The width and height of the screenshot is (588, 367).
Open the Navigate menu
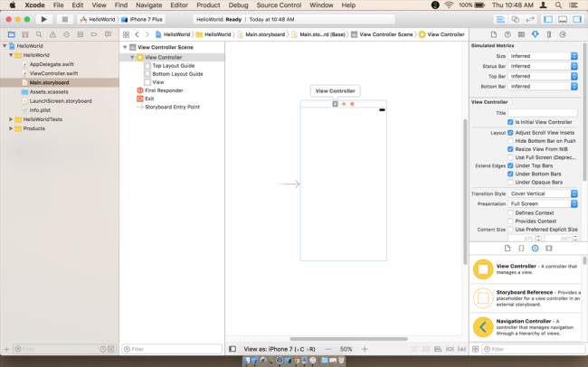pyautogui.click(x=149, y=5)
